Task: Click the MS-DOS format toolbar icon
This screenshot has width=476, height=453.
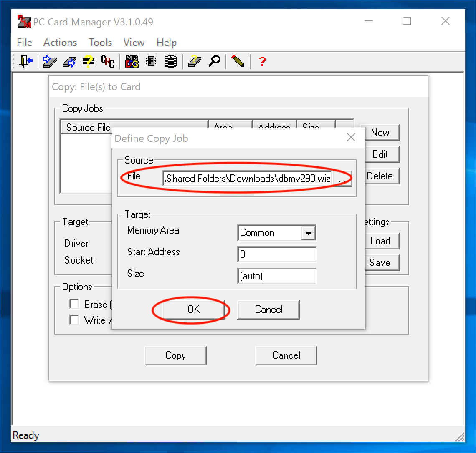Action: 132,61
